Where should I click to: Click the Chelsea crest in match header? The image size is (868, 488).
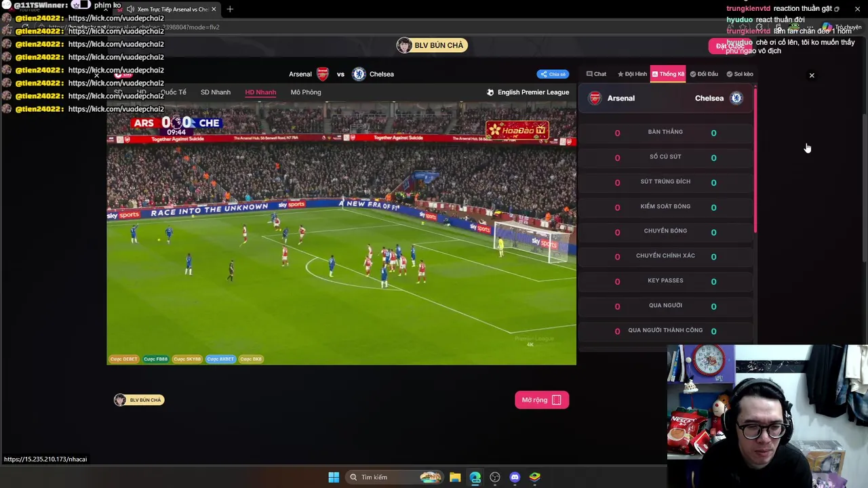[359, 74]
